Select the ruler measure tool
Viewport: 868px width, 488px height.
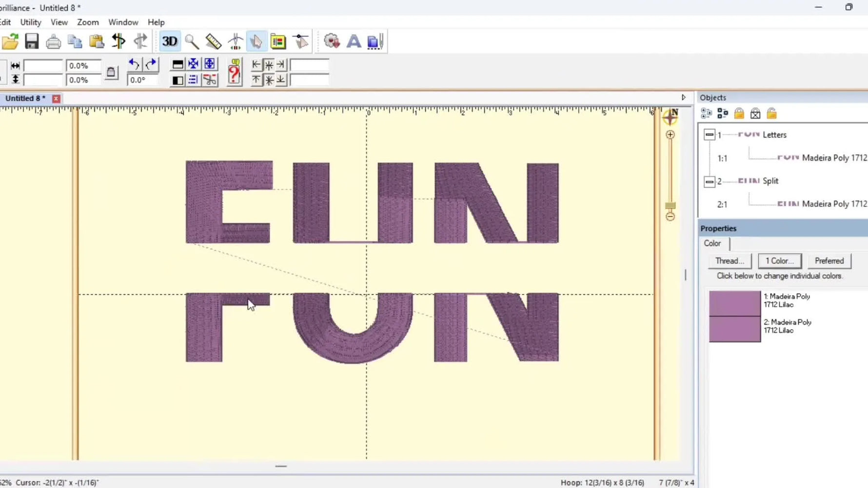[214, 42]
